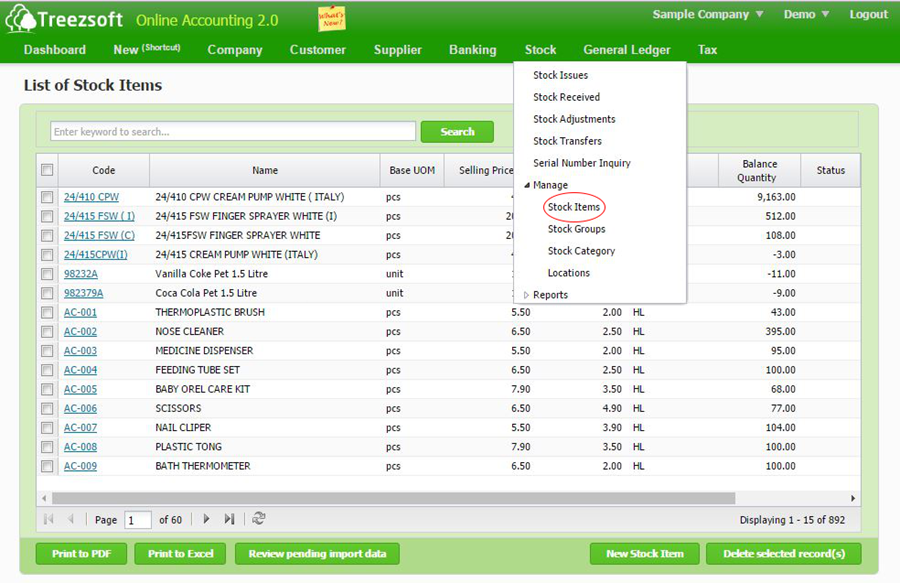Select the checkbox beside 98232A Vanilla Coke
This screenshot has height=583, width=900.
47,274
